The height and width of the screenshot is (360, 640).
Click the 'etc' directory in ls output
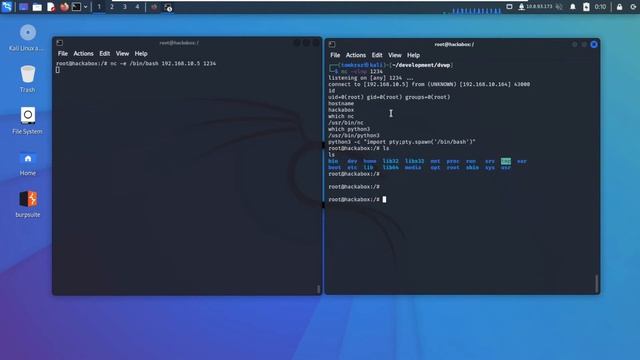352,167
